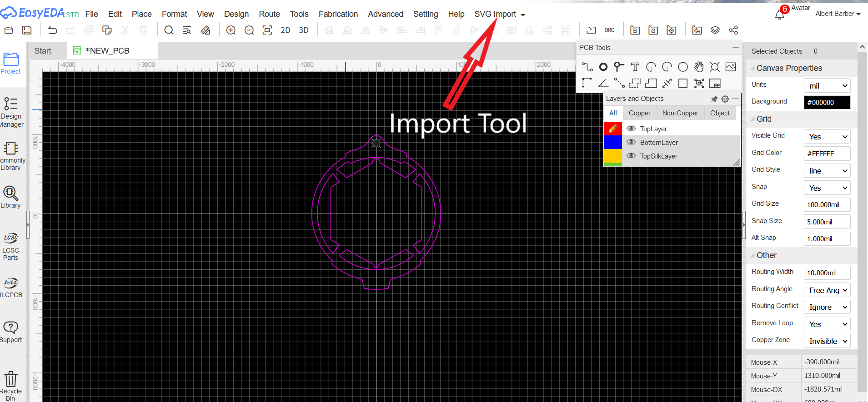Open the LCSC Parts sidebar panel

11,247
